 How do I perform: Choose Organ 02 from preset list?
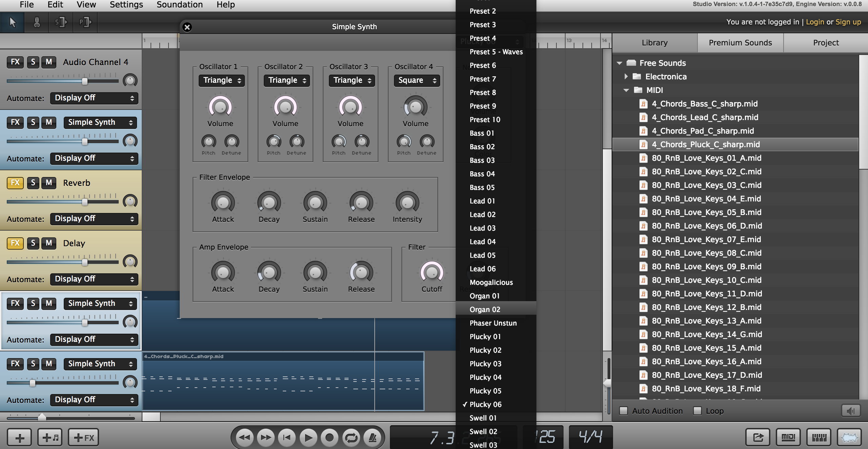485,309
